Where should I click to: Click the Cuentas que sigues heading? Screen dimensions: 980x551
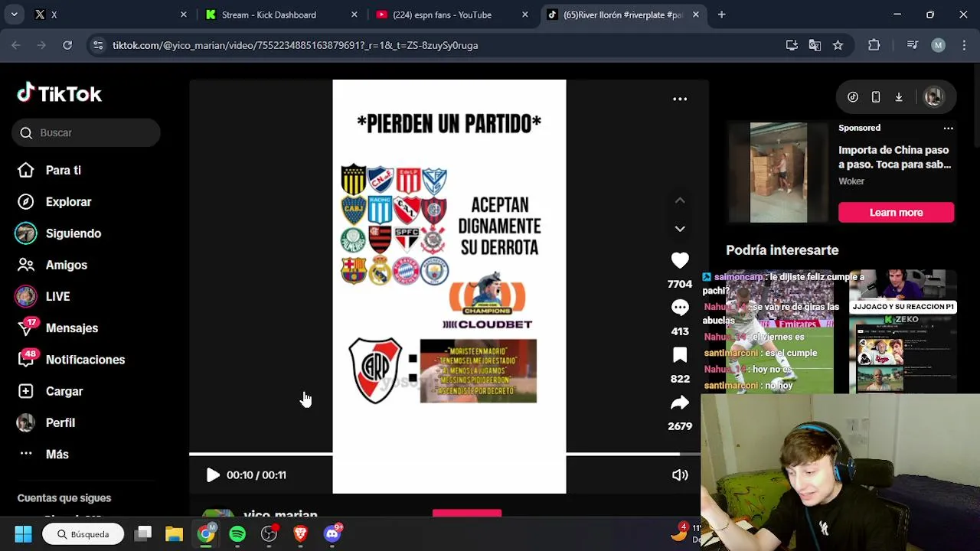pyautogui.click(x=64, y=498)
